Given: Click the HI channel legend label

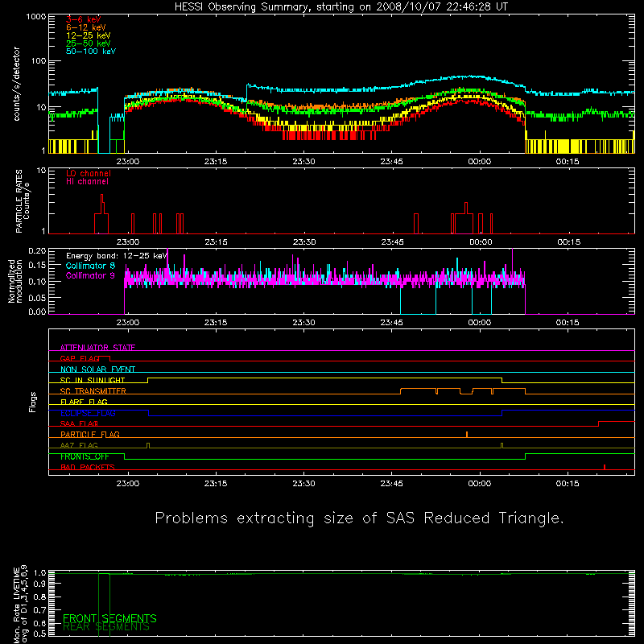Looking at the screenshot, I should pos(87,182).
